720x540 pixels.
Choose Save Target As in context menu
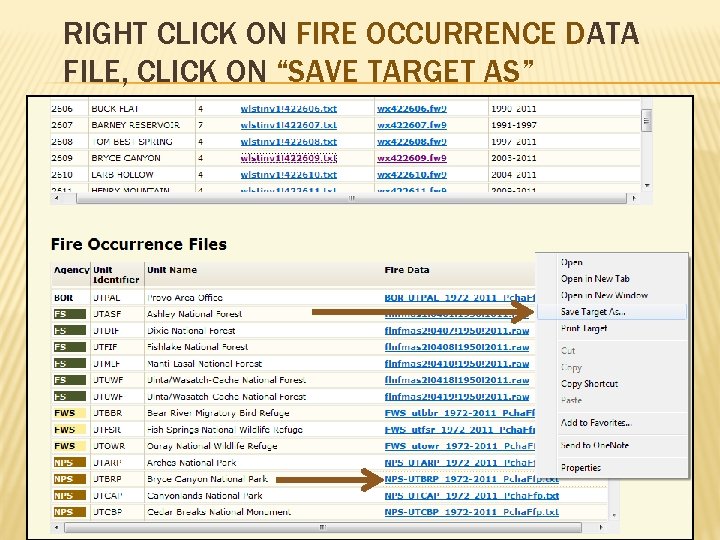(x=612, y=312)
